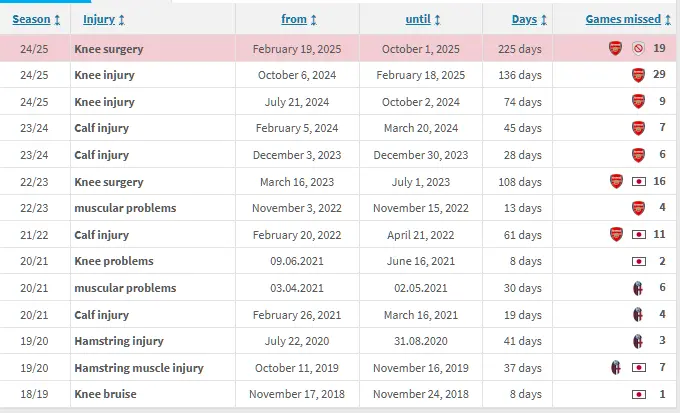Click the Bologna crest in the July 2020 Hamstring row
The image size is (680, 413).
(639, 341)
